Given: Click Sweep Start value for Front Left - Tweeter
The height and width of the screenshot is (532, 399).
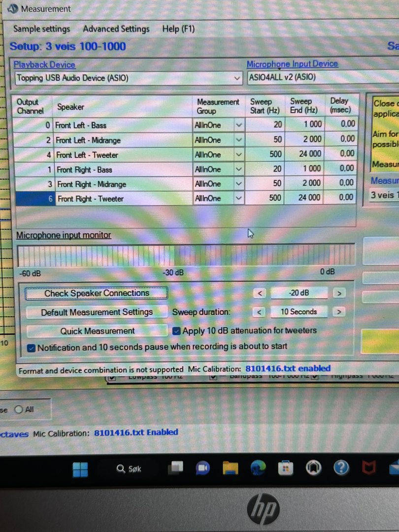Looking at the screenshot, I should pyautogui.click(x=265, y=154).
